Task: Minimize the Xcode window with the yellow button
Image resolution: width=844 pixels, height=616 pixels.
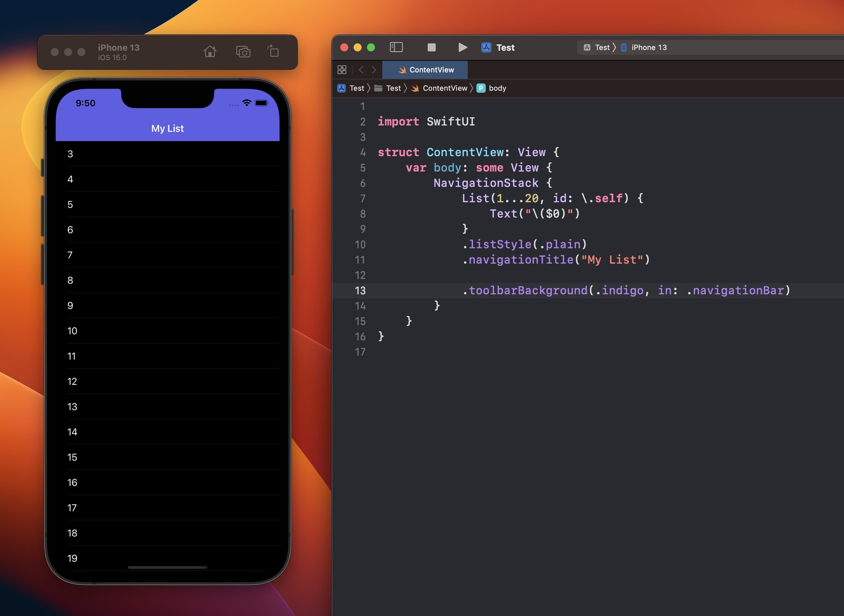Action: coord(358,47)
